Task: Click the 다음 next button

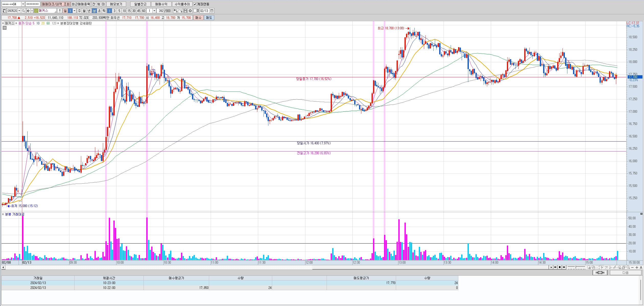Action: pyautogui.click(x=625, y=273)
